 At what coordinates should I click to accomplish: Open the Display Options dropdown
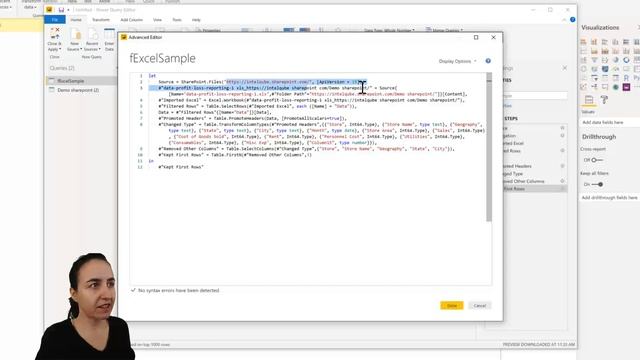coord(457,61)
